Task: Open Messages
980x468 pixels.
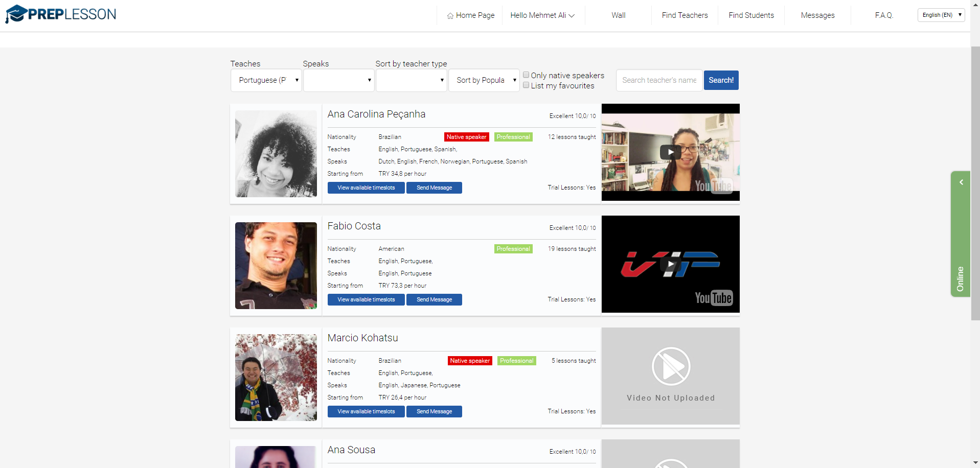Action: 818,15
